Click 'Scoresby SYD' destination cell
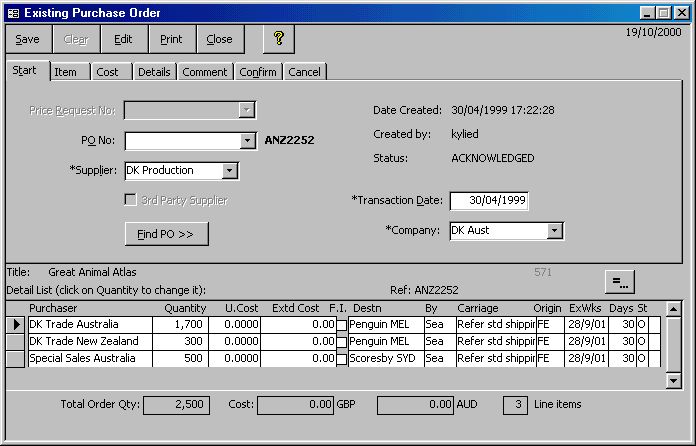This screenshot has width=696, height=446. pyautogui.click(x=386, y=359)
